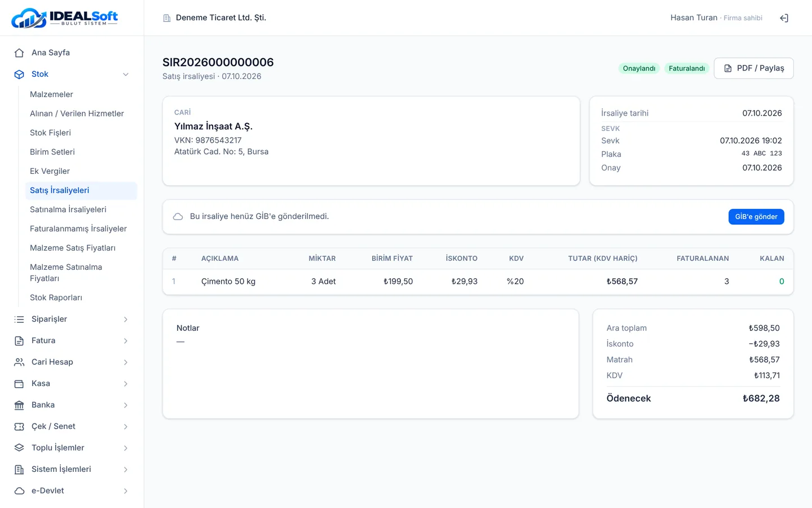This screenshot has height=508, width=812.
Task: Go to Faturalanmamış İrsaliyeler
Action: pos(81,229)
